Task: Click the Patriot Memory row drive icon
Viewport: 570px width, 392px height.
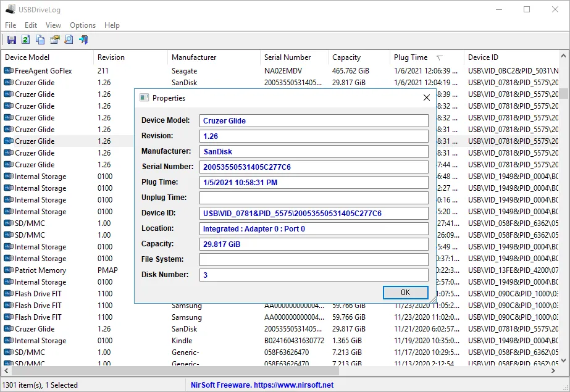Action: (9, 270)
